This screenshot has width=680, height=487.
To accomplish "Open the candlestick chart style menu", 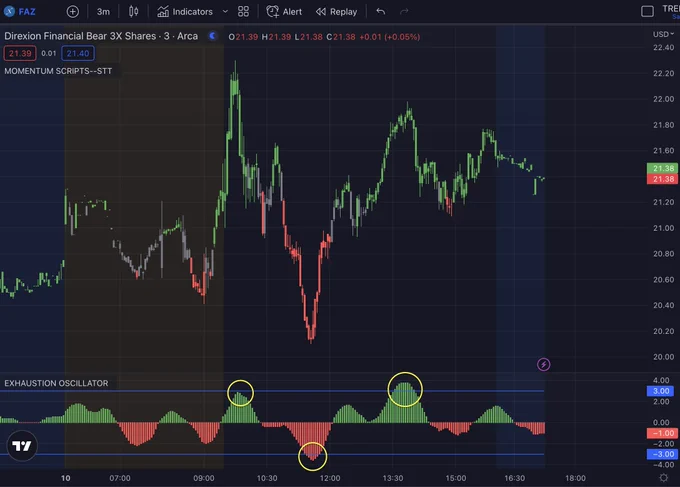I will [x=134, y=12].
